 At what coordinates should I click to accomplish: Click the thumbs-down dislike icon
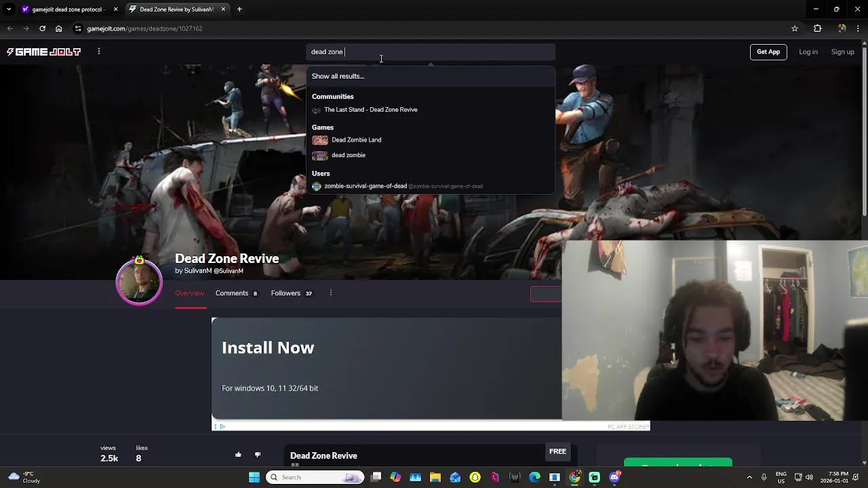pos(258,455)
